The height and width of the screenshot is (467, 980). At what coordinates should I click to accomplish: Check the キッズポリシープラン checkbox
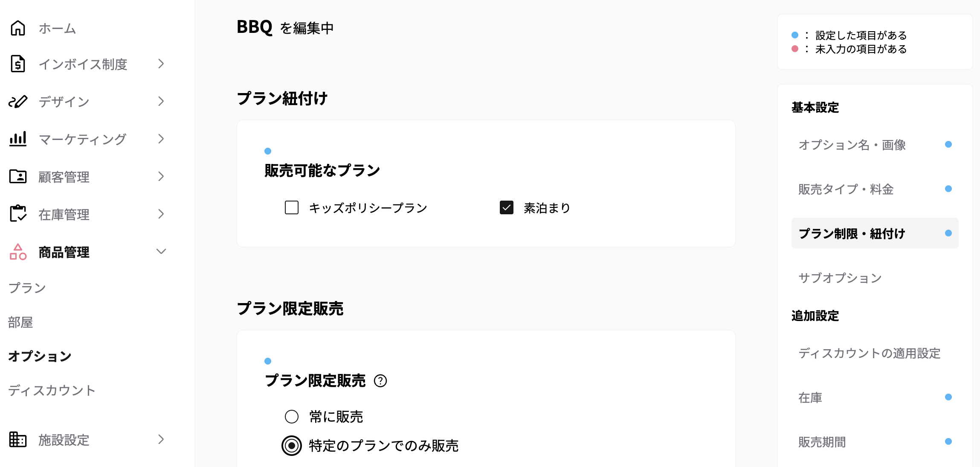tap(291, 208)
